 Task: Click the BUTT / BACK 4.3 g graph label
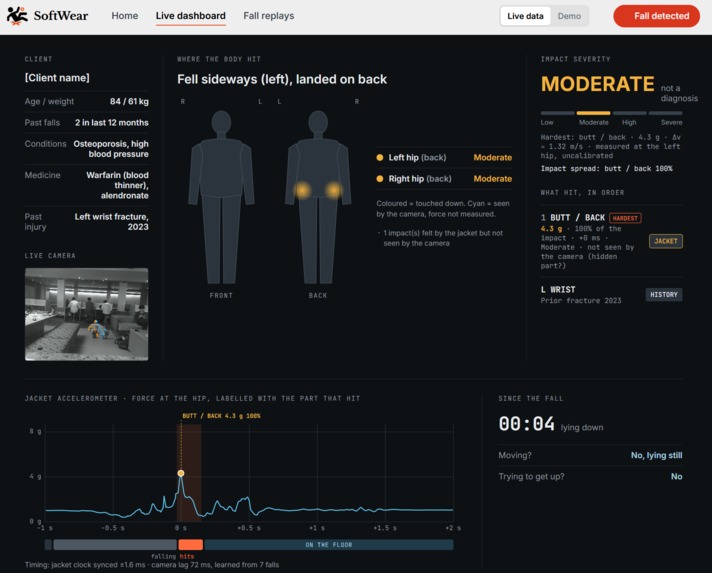coord(221,416)
